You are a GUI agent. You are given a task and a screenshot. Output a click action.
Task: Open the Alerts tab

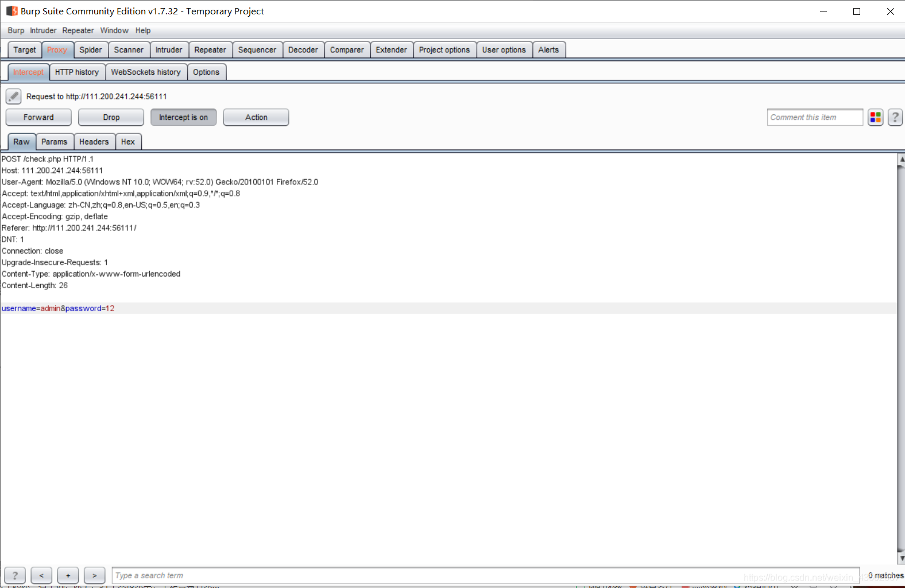[549, 50]
